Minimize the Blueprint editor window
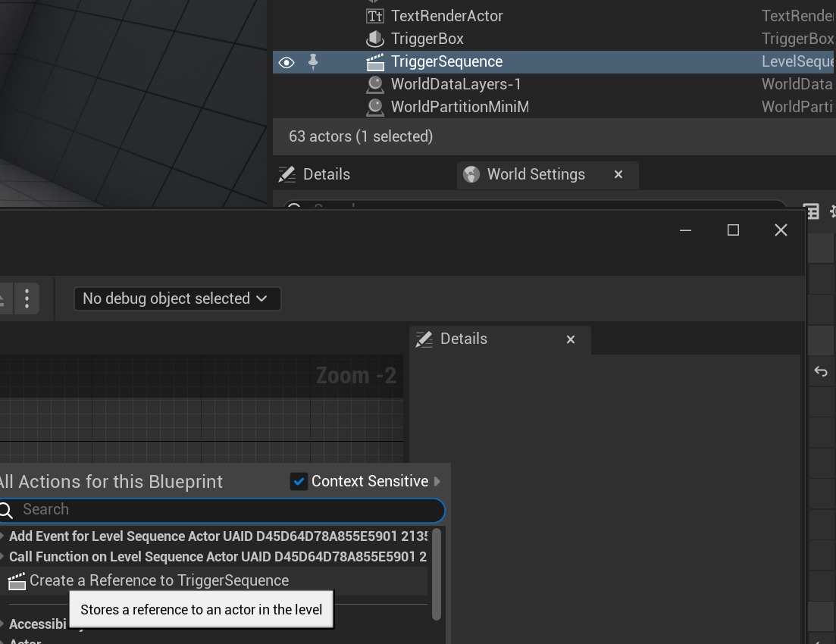Screen dimensions: 836x644 click(686, 230)
